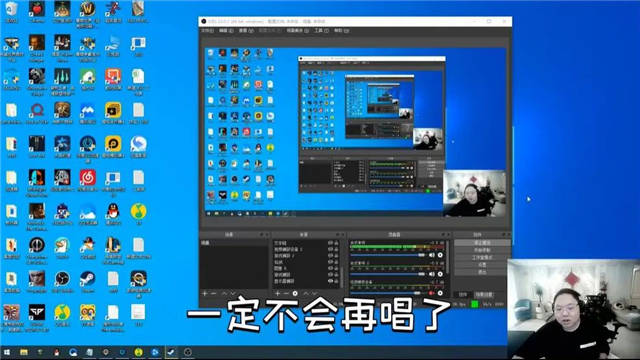Open the yellow music app on the taskbar
The height and width of the screenshot is (360, 640).
pos(138,352)
